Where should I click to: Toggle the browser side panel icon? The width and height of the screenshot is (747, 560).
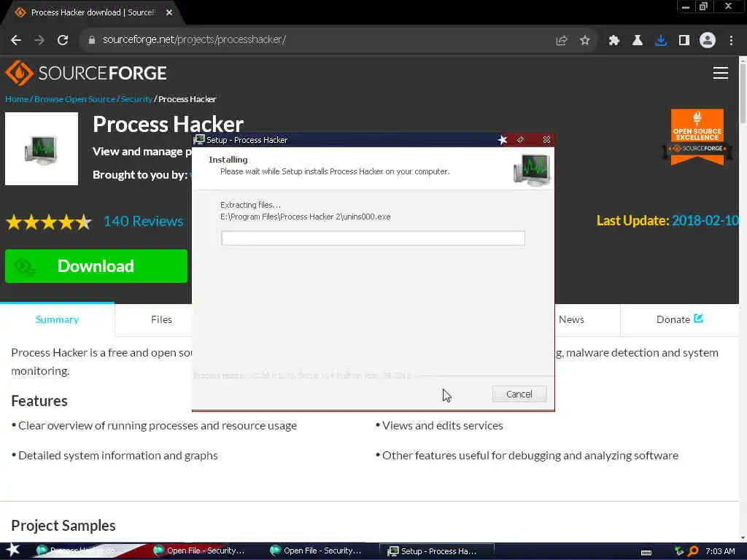[684, 41]
